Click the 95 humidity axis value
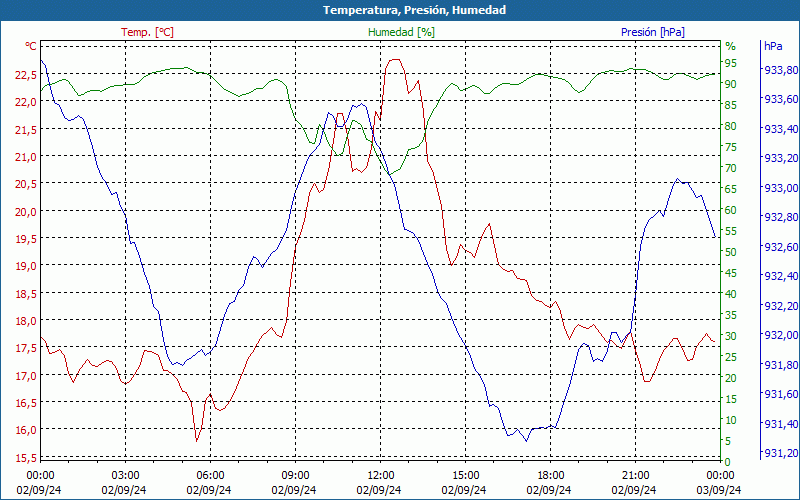This screenshot has height=500, width=800. click(730, 63)
